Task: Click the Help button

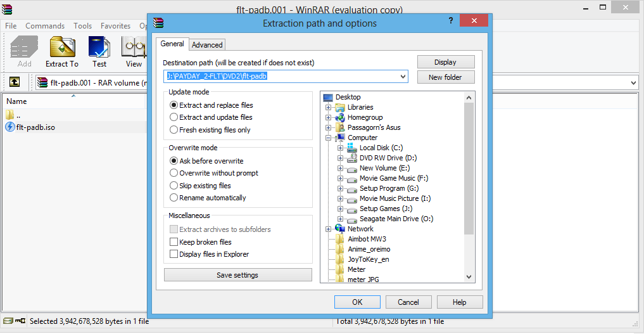Action: point(460,302)
